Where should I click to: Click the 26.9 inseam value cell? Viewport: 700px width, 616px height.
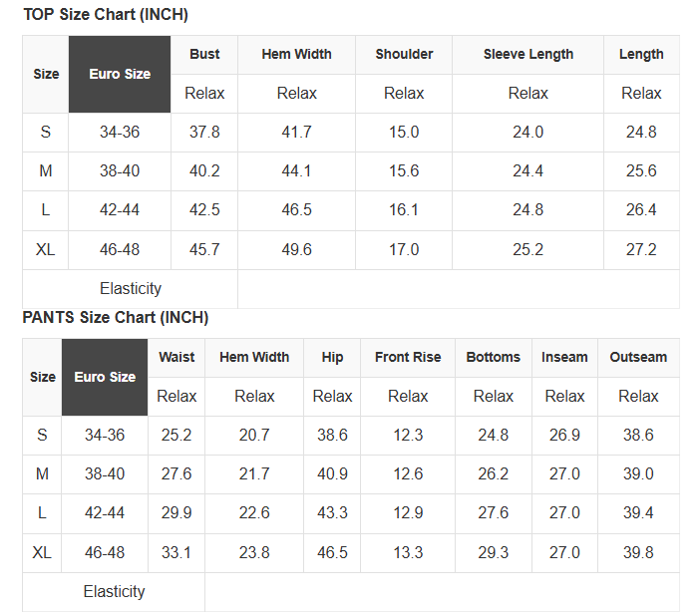pyautogui.click(x=564, y=435)
